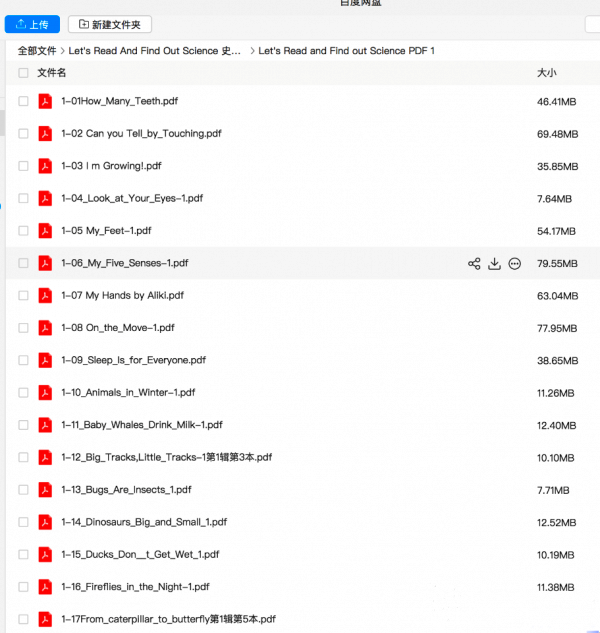
Task: Check the box for 1-03 I m Growing!.pdf
Action: point(23,166)
